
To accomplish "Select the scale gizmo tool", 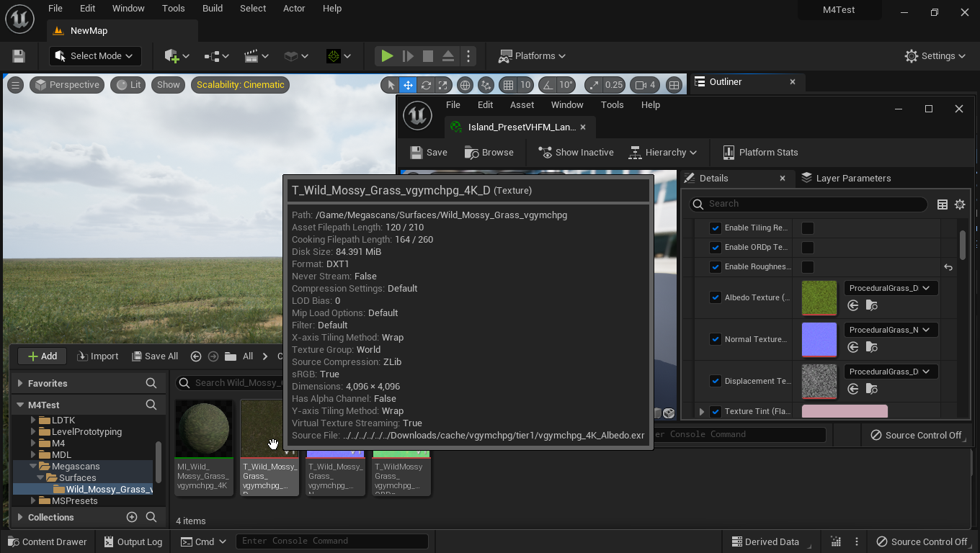I will [x=443, y=85].
